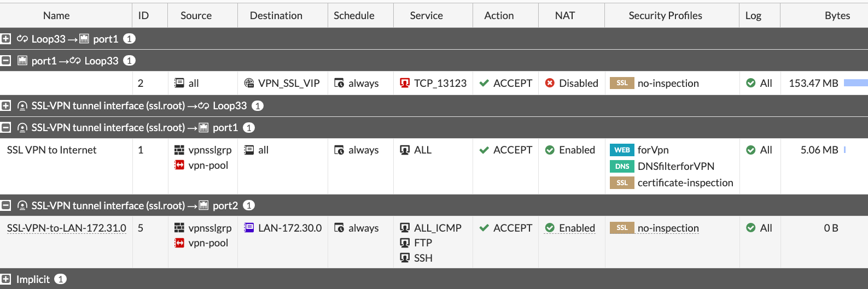Viewport: 868px width, 289px height.
Task: Click the WEB badge next to forVpn
Action: pyautogui.click(x=622, y=150)
